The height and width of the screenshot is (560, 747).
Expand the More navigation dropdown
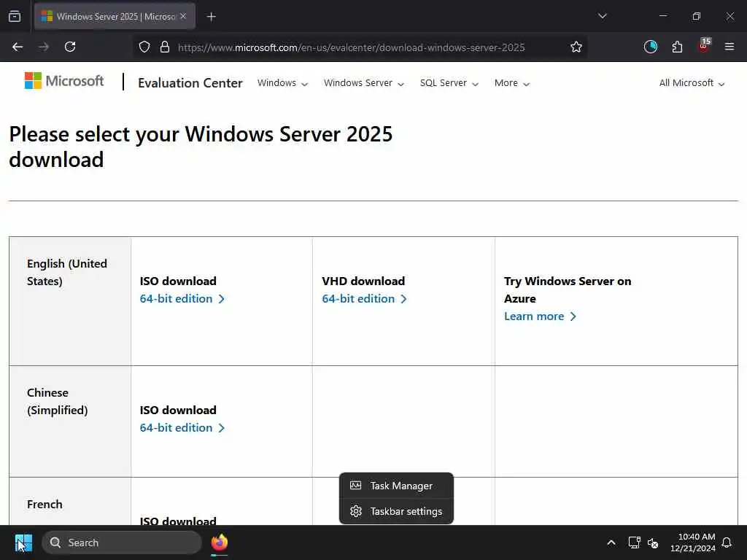(x=512, y=83)
